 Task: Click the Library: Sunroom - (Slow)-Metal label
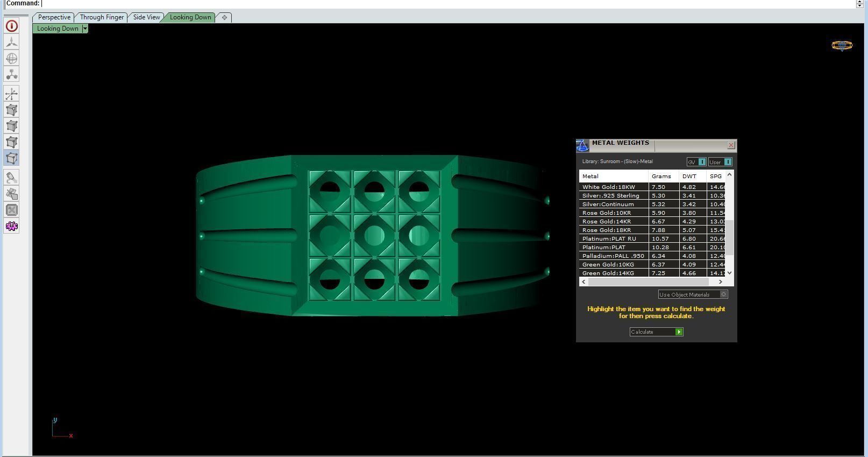click(617, 161)
